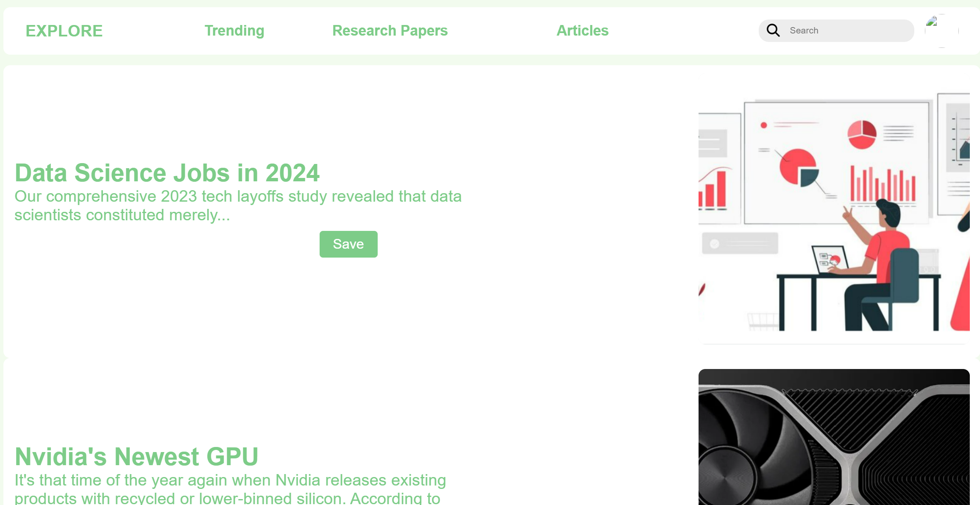This screenshot has width=980, height=505.
Task: Go to Research Papers page
Action: pos(390,31)
